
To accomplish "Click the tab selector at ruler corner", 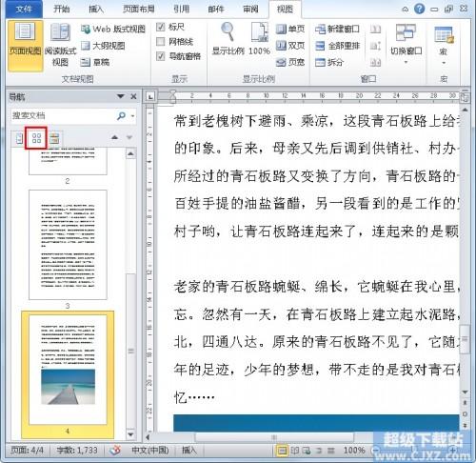I will (x=150, y=96).
